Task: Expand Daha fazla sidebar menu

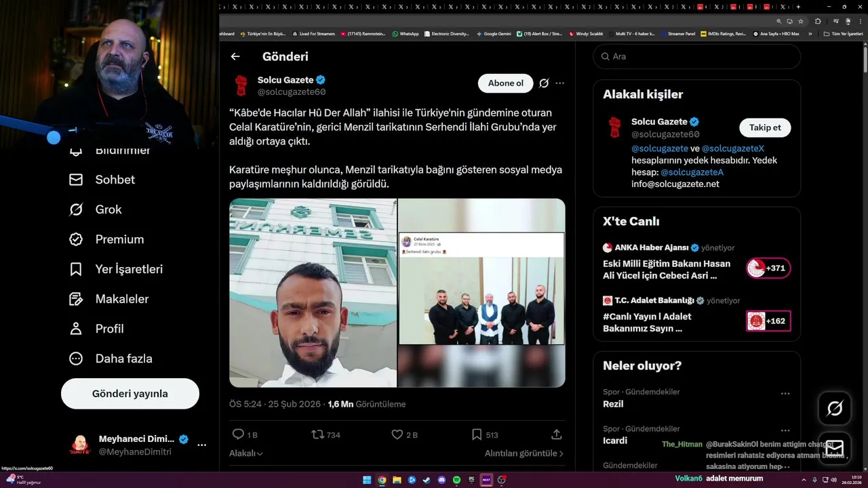Action: [111, 359]
